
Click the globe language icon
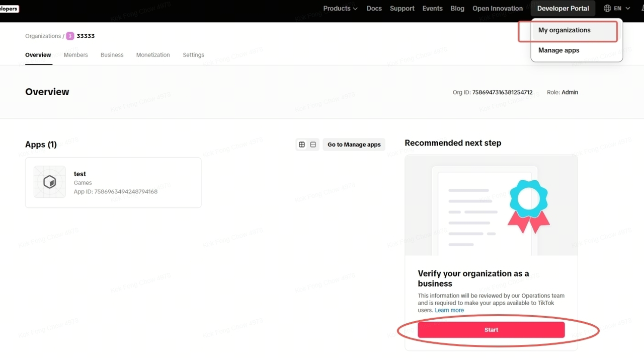point(607,9)
